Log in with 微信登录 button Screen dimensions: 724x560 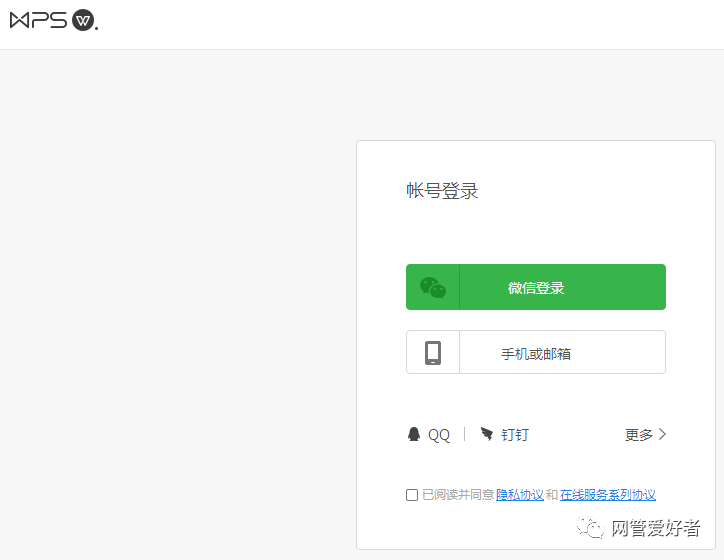(x=536, y=287)
